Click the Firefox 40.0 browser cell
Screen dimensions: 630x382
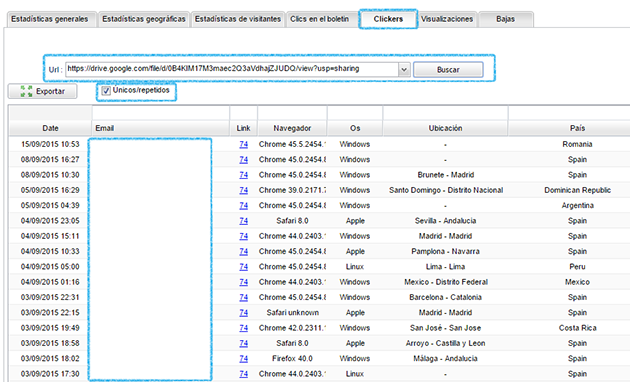click(x=292, y=358)
